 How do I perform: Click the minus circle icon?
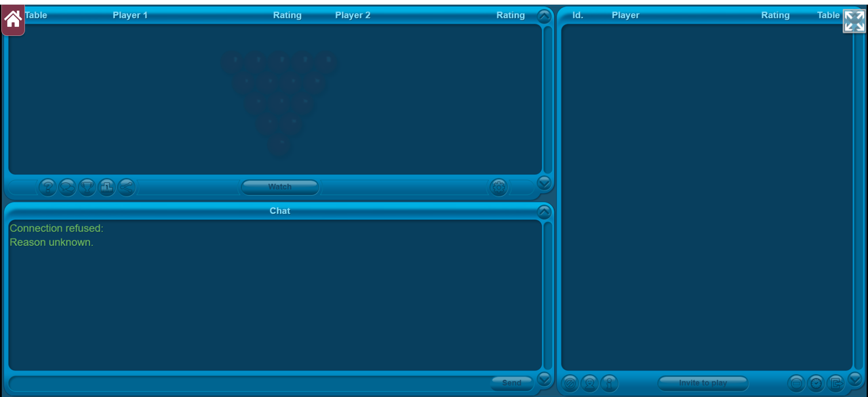[796, 383]
